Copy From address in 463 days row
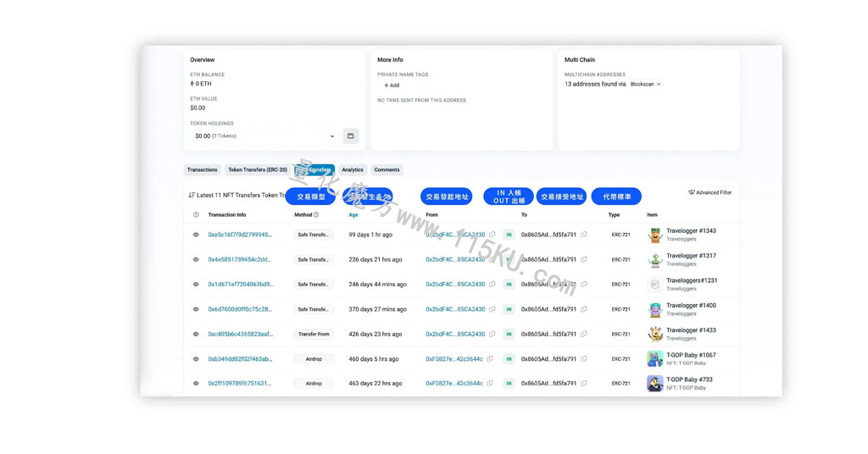 [490, 383]
